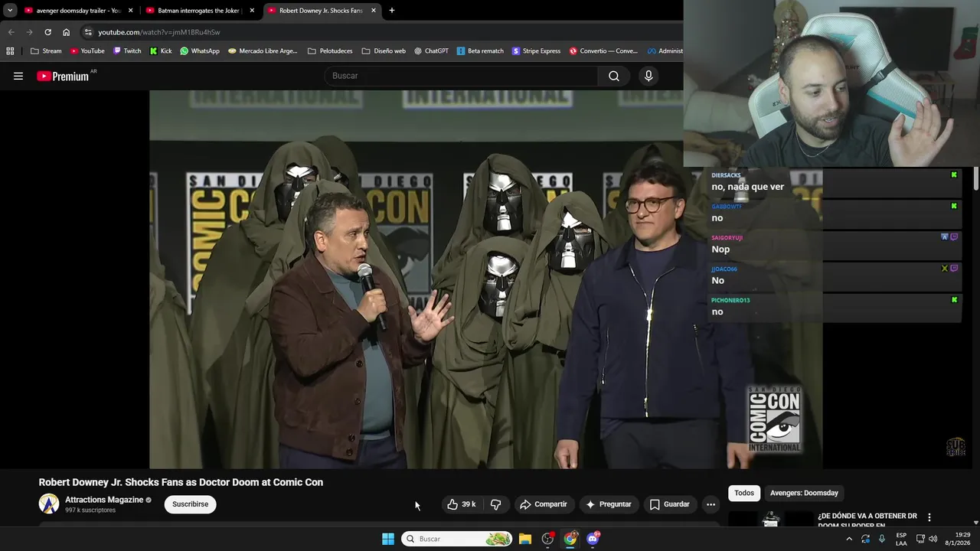
Task: Open a new browser tab
Action: (x=392, y=11)
